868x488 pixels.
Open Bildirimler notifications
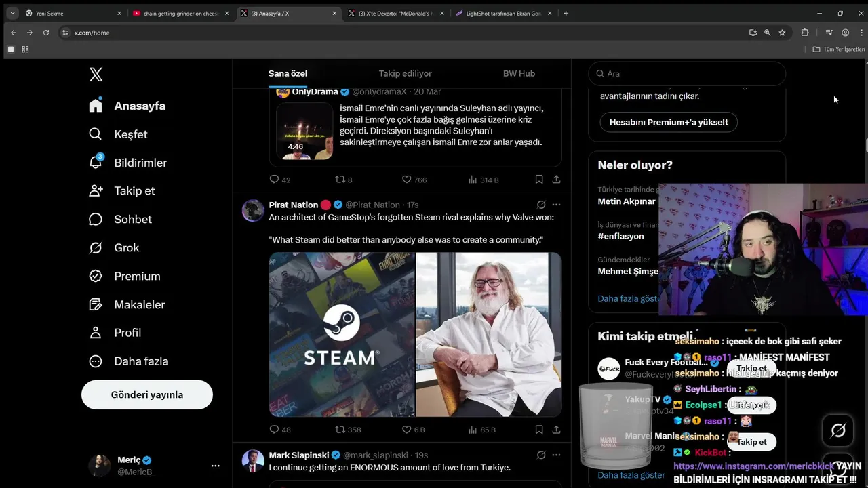coord(127,163)
